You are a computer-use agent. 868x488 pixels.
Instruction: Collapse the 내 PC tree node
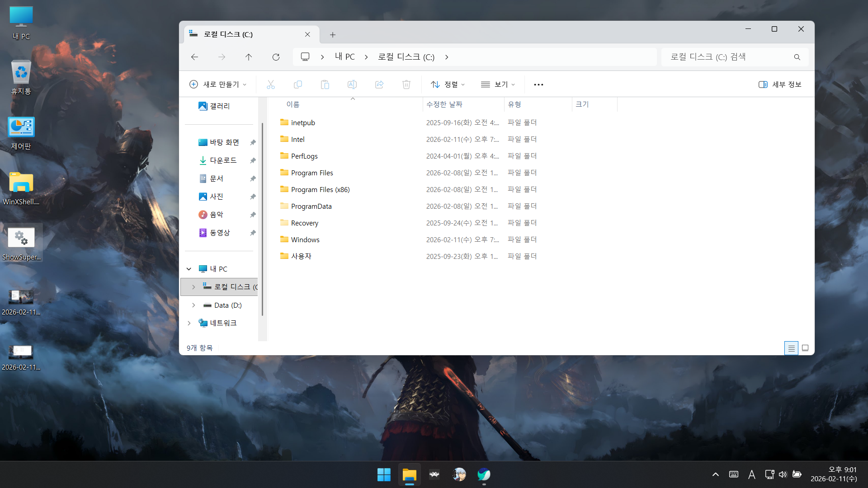[x=189, y=269]
